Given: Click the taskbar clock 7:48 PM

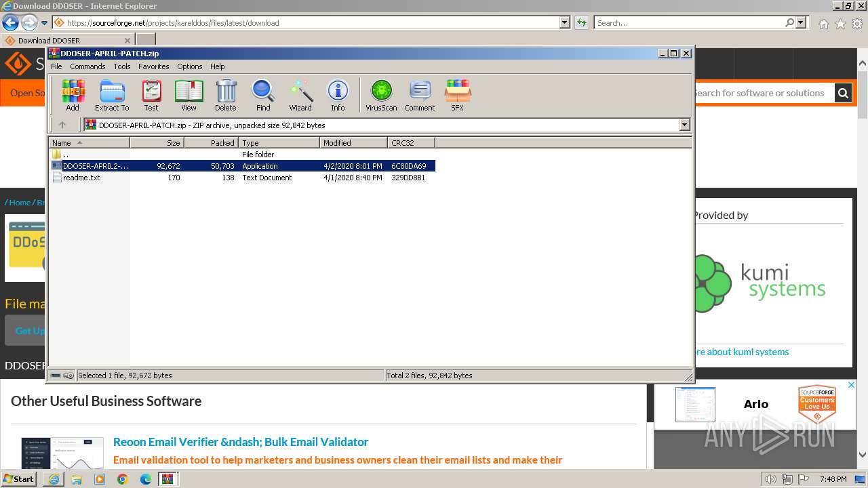Looking at the screenshot, I should tap(833, 479).
